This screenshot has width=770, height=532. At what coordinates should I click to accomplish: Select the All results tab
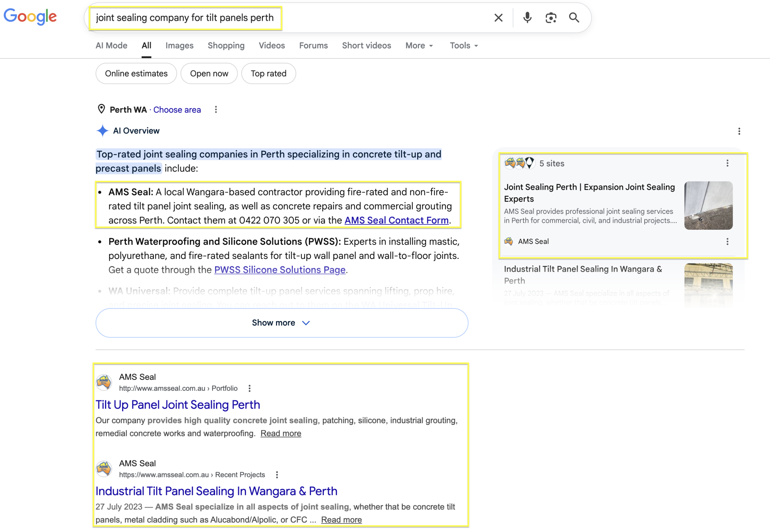pyautogui.click(x=146, y=45)
